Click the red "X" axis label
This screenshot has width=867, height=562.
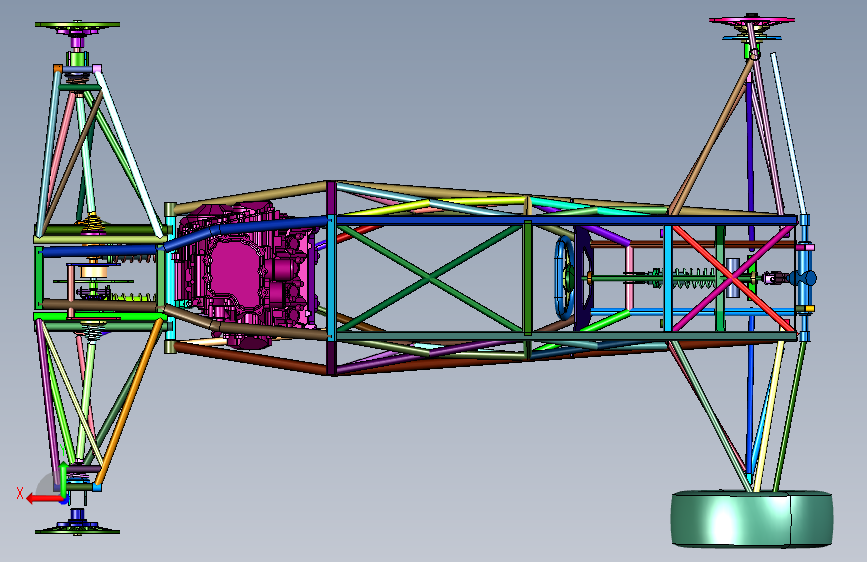[x=20, y=493]
